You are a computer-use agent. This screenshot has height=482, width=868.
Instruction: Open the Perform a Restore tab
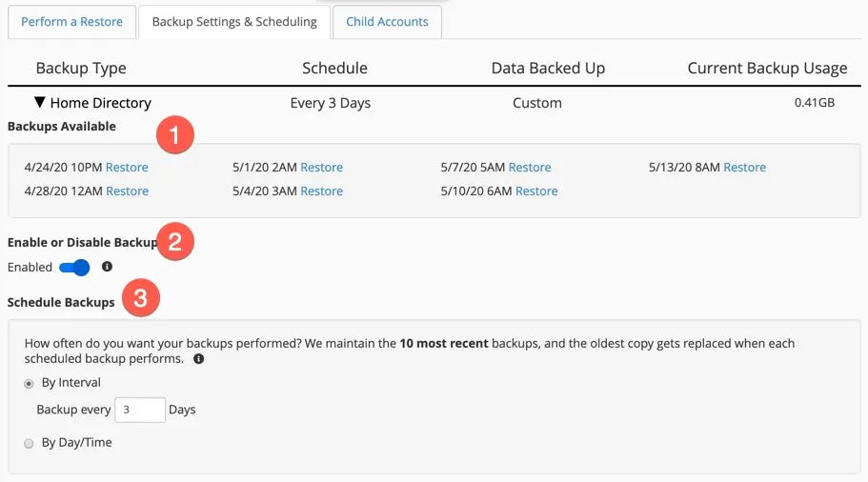tap(72, 22)
